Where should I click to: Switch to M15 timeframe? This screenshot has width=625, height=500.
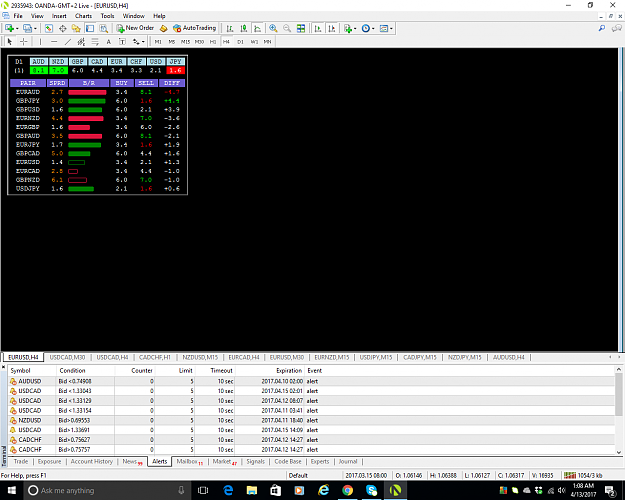(x=185, y=41)
